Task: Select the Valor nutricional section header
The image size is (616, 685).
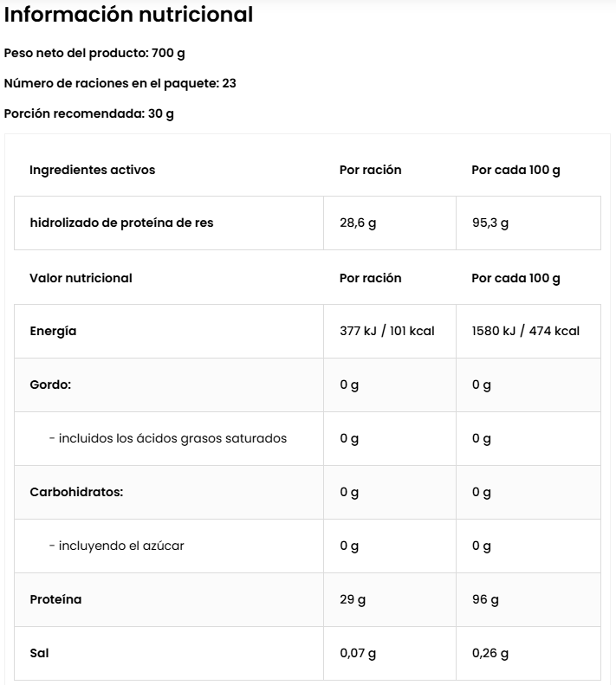Action: [81, 278]
